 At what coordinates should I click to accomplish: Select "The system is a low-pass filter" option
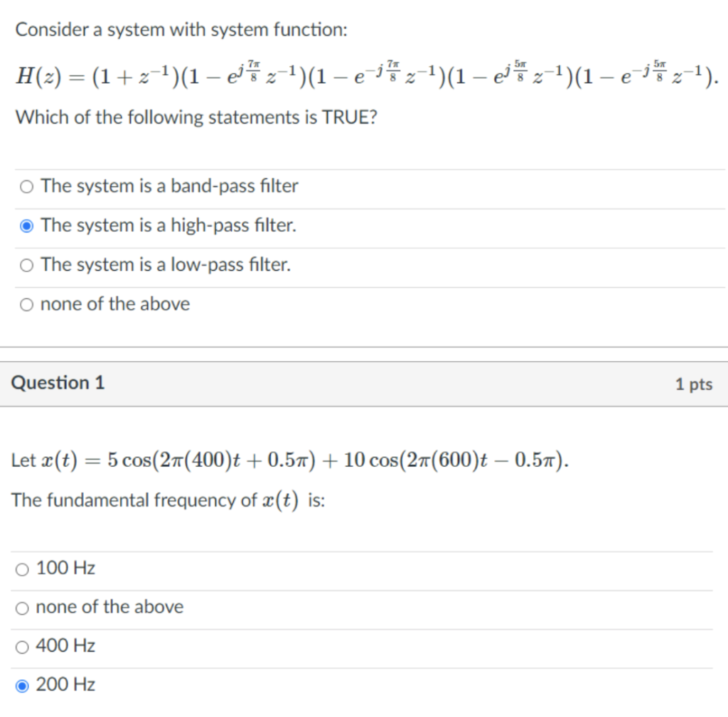[x=26, y=264]
